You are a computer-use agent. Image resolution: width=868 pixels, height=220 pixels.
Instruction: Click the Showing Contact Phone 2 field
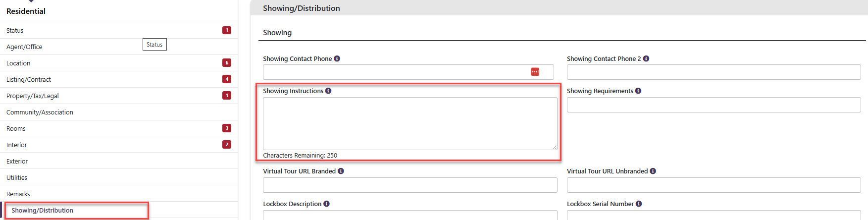[x=714, y=72]
